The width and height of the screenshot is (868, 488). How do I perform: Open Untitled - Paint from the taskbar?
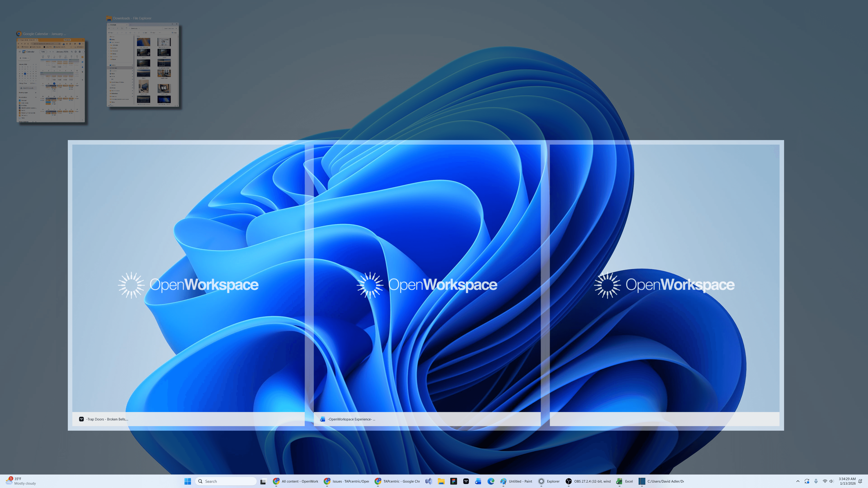(503, 481)
